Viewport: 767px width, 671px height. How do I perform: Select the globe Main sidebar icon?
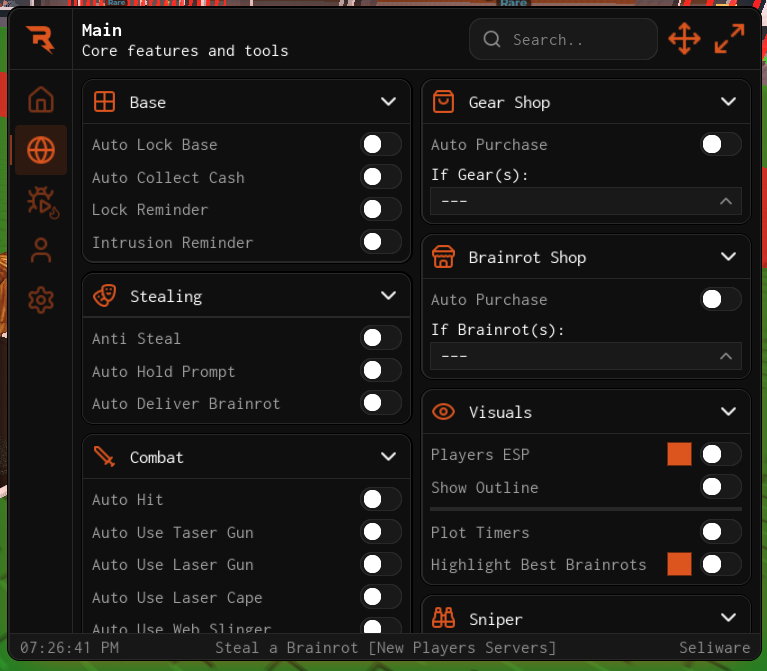point(41,150)
